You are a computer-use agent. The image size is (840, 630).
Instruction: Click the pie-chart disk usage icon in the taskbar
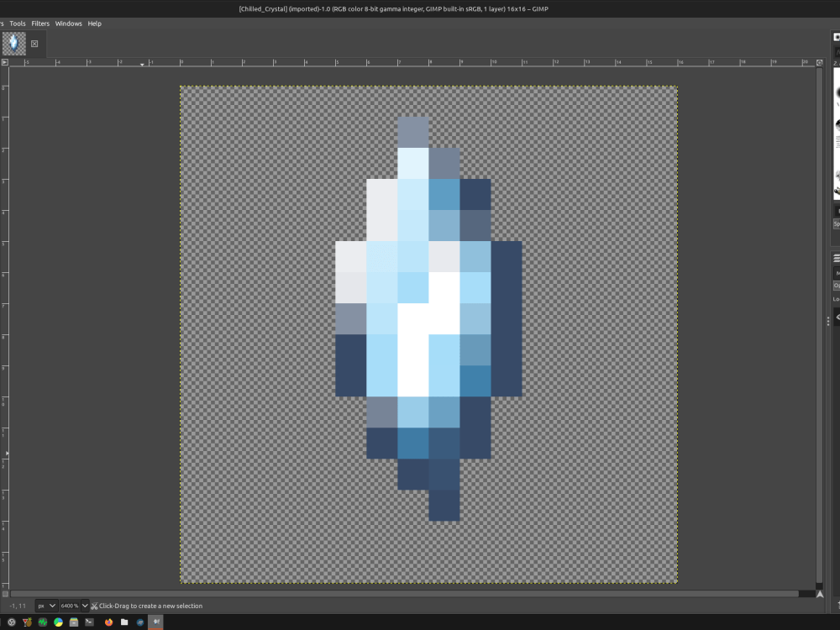point(57,622)
